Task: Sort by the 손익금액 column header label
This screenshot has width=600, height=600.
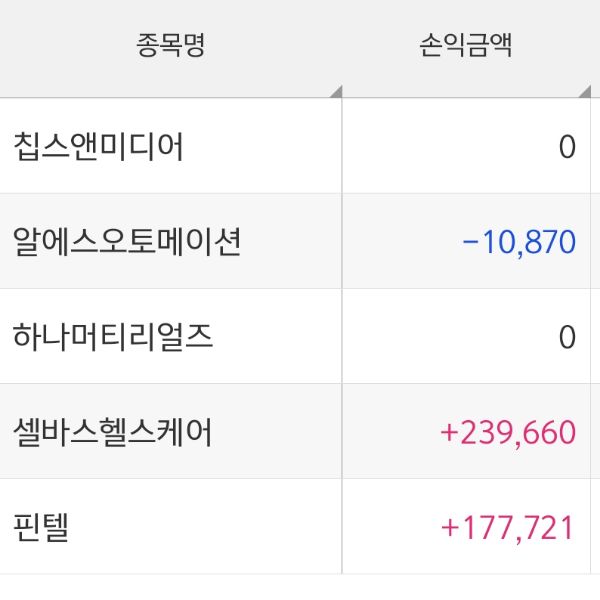Action: click(466, 46)
